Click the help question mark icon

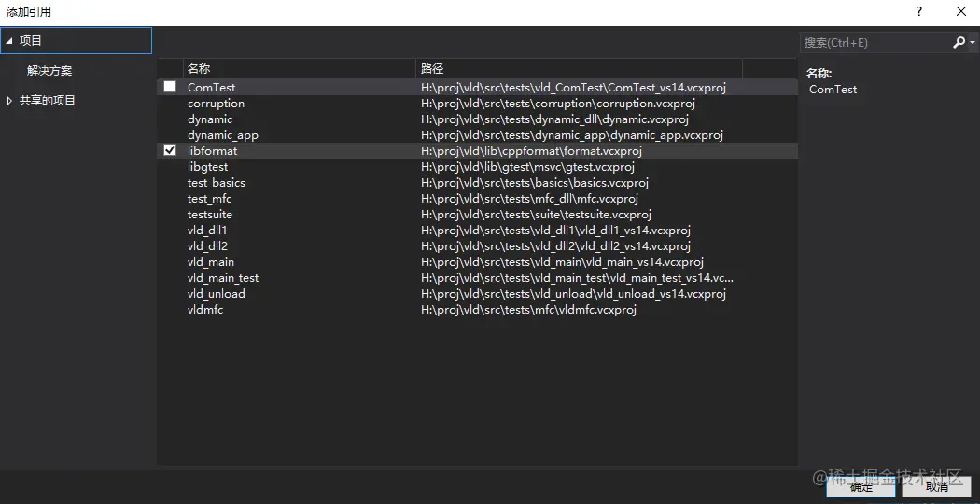919,12
